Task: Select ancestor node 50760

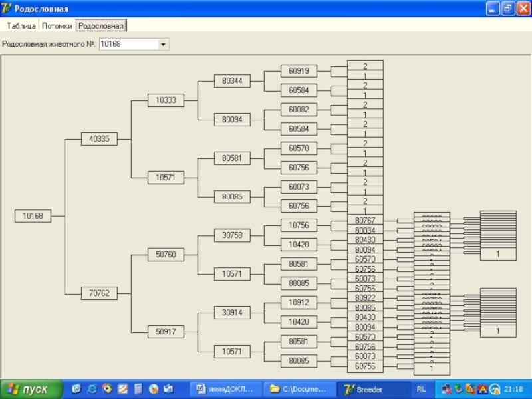Action: 166,255
